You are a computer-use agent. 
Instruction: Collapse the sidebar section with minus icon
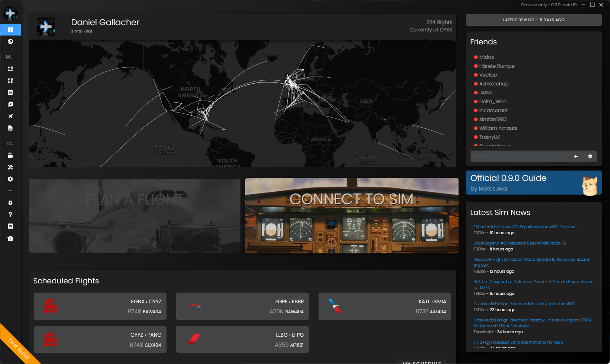pos(10,191)
